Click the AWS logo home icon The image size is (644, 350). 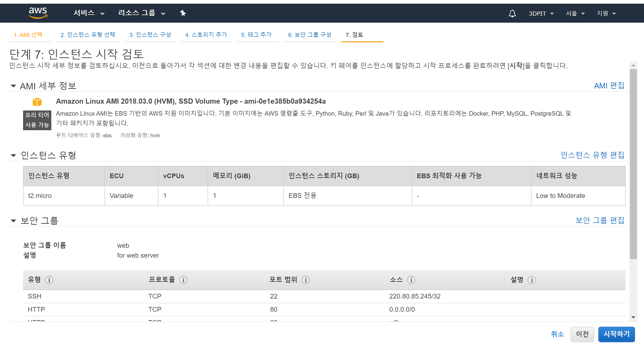click(38, 13)
